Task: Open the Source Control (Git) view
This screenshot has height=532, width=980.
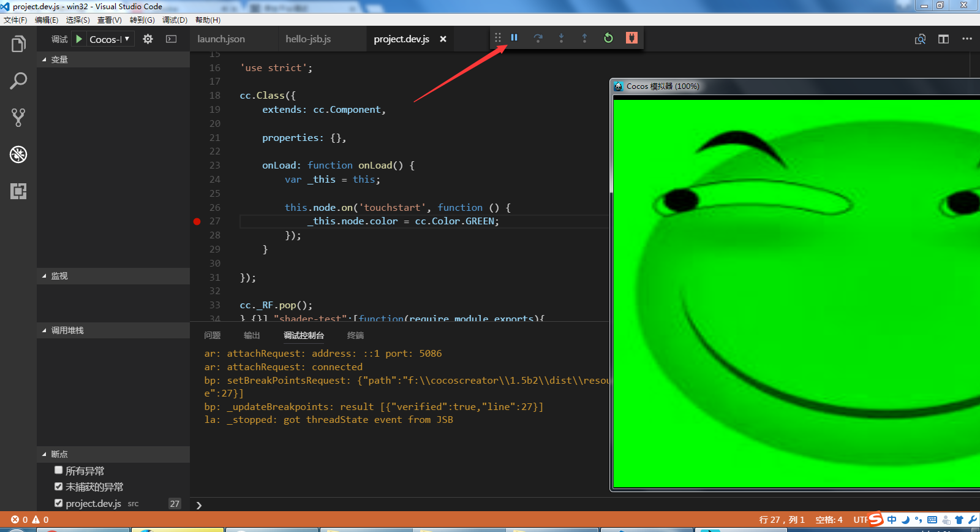Action: coord(18,118)
